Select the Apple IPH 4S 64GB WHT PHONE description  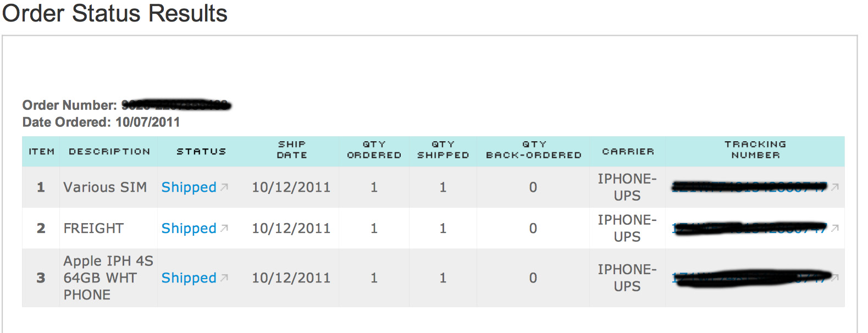pyautogui.click(x=108, y=278)
